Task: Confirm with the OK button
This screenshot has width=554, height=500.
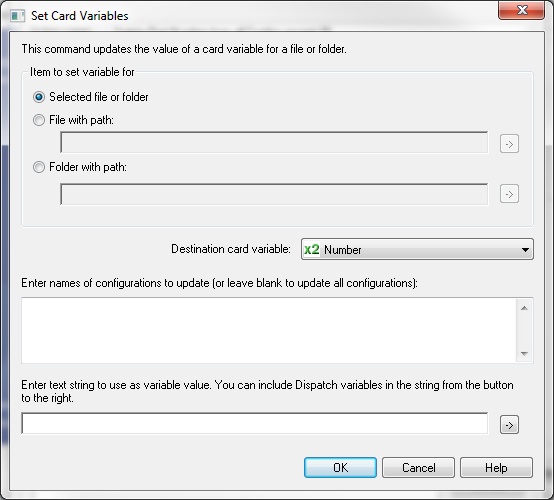Action: click(340, 467)
